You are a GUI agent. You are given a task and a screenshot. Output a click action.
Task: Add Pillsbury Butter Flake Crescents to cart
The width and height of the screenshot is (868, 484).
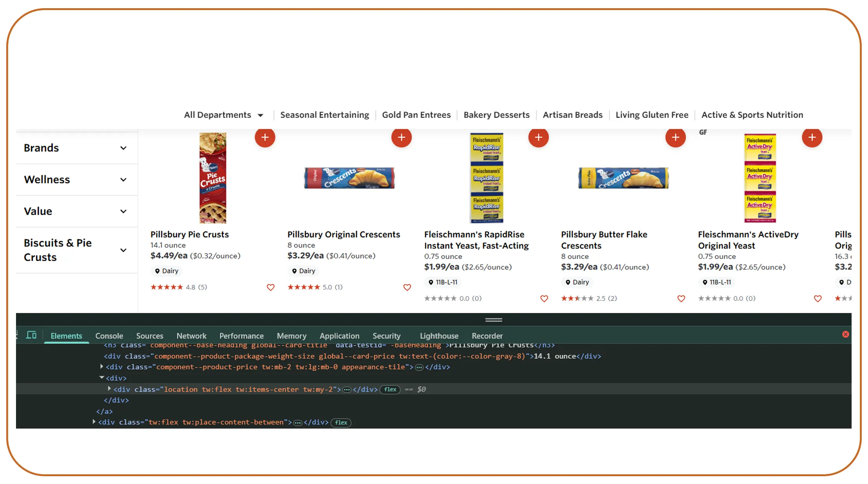point(676,137)
